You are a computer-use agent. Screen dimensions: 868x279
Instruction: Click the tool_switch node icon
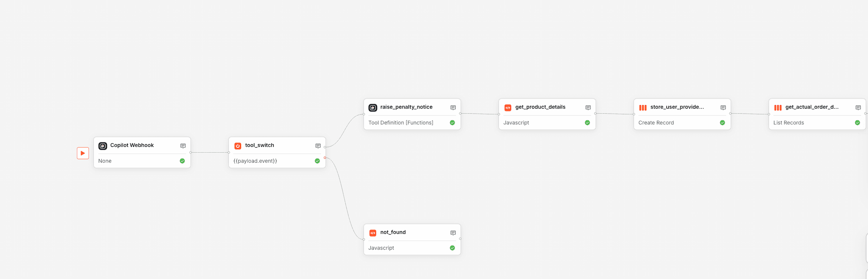[238, 146]
